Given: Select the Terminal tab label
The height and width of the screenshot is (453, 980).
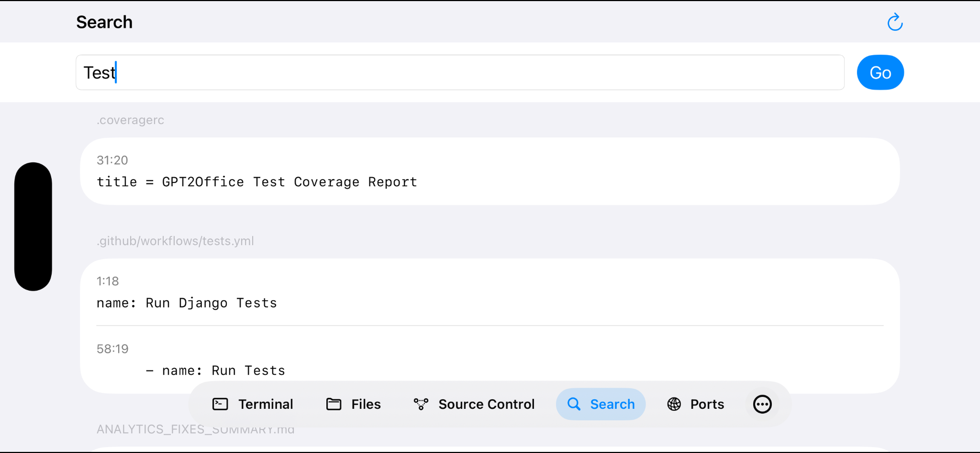Looking at the screenshot, I should pyautogui.click(x=265, y=404).
